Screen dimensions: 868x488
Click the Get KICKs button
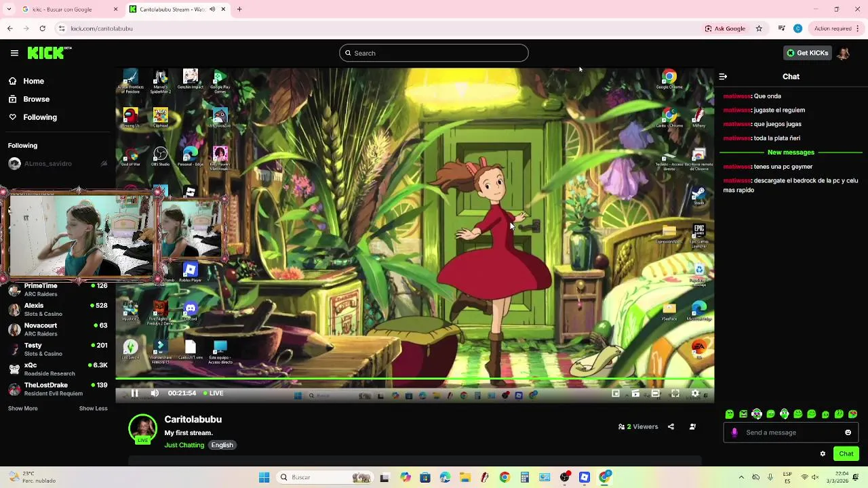(807, 53)
